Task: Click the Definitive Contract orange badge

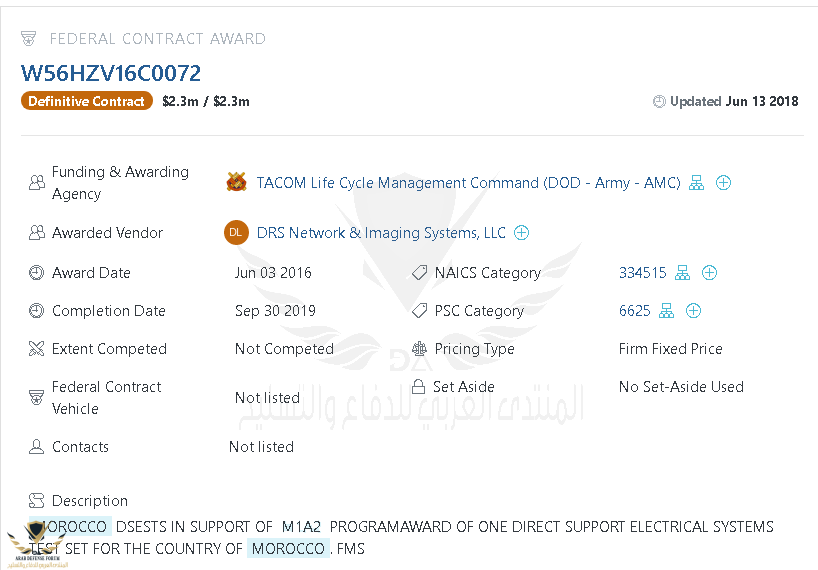Action: [x=87, y=101]
